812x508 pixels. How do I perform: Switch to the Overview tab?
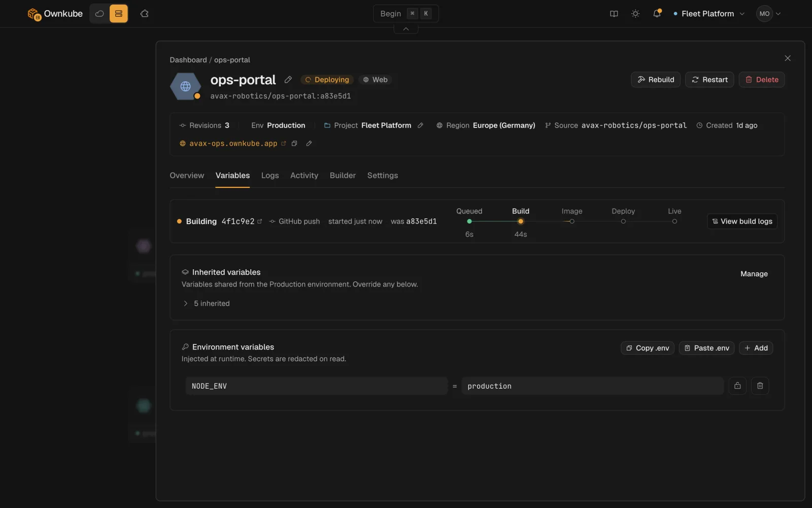[187, 175]
